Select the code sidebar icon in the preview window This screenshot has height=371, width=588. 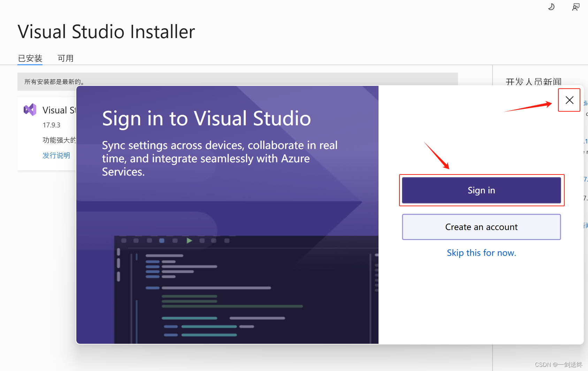coord(119,251)
